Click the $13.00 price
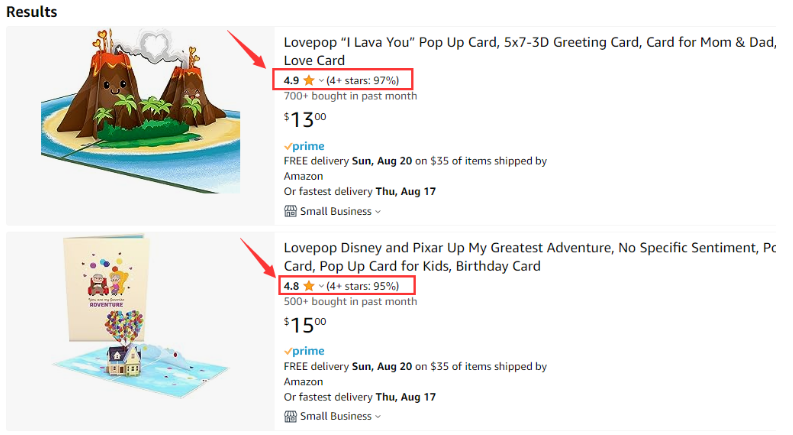This screenshot has width=793, height=435. [x=305, y=120]
